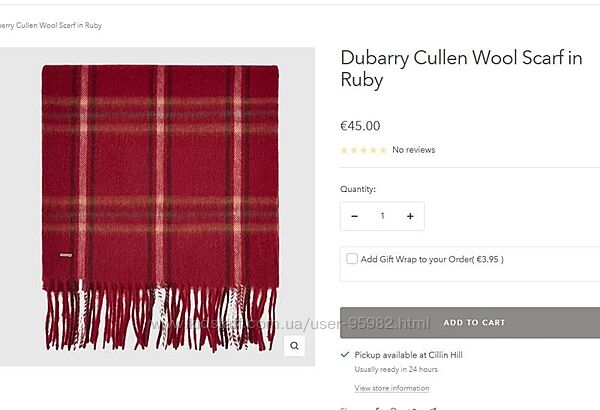
Task: Click the €45.00 price
Action: point(360,126)
